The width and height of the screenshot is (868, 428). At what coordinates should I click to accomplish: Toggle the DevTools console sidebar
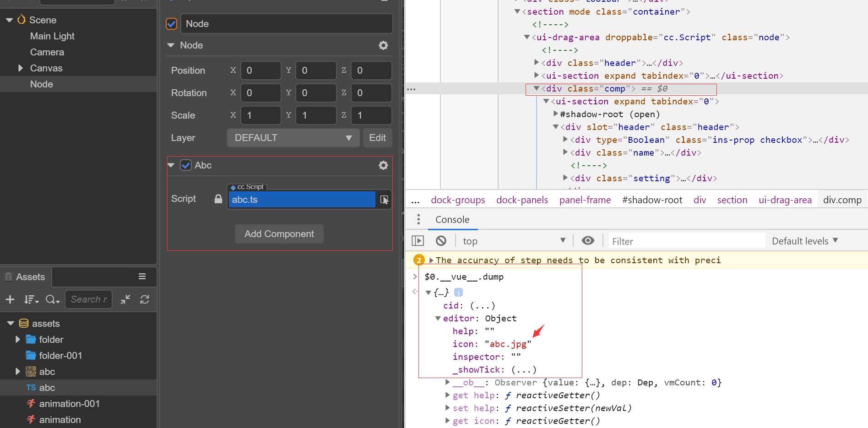click(x=418, y=241)
